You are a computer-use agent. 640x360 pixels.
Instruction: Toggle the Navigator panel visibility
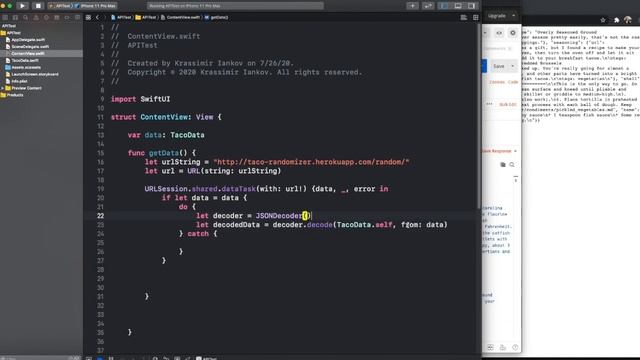[x=444, y=6]
